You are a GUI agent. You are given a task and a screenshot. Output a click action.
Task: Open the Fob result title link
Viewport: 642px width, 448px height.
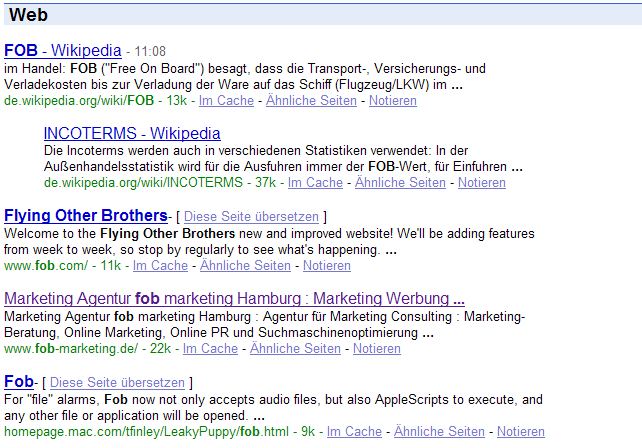19,382
